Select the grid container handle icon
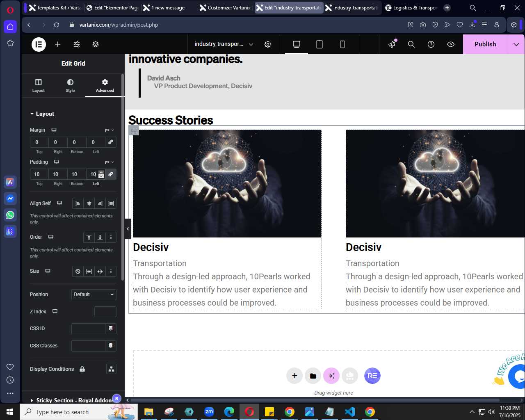525x420 pixels. click(x=134, y=130)
